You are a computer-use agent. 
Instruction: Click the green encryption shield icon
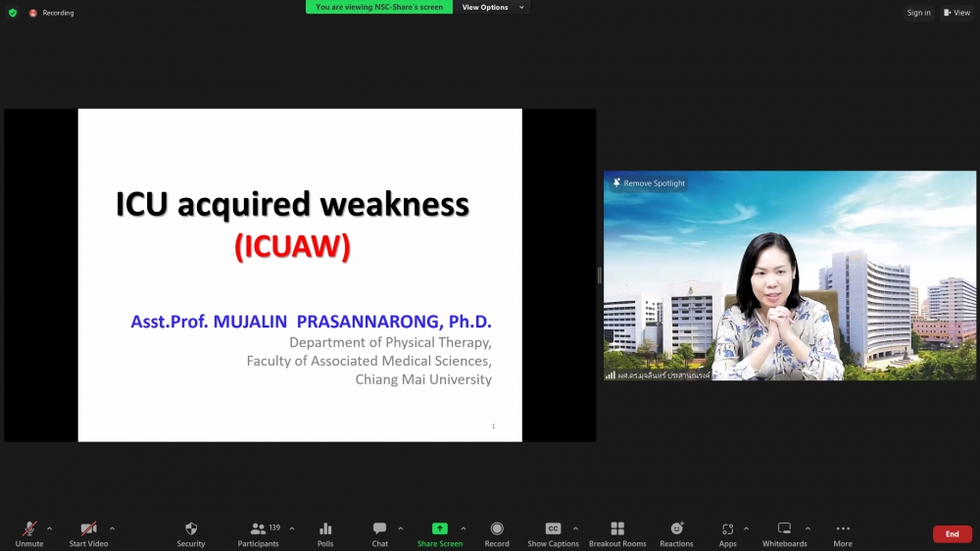coord(13,13)
